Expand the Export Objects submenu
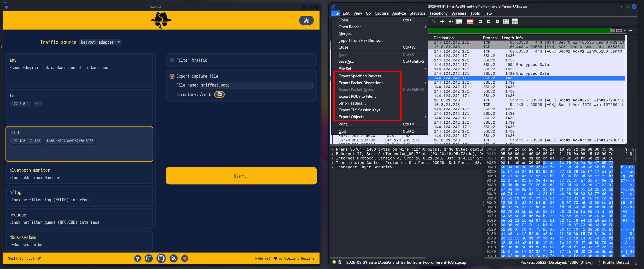 379,117
